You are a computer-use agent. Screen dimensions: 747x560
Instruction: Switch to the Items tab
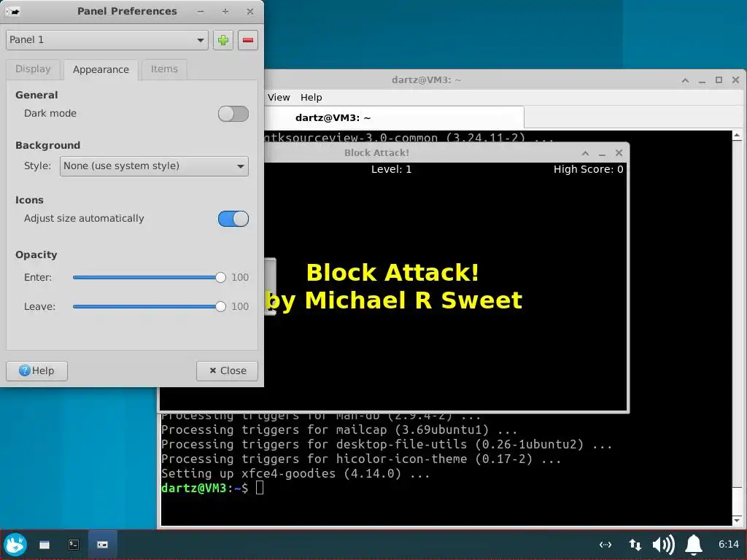(164, 69)
